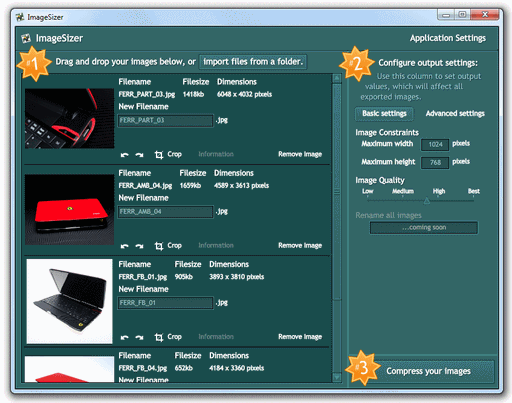Click the High quality label

[x=439, y=191]
